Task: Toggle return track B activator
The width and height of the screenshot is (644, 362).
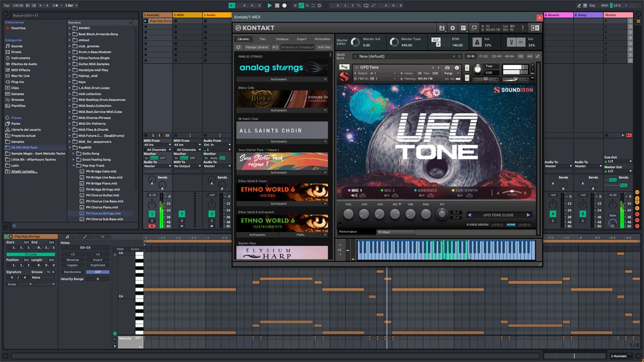Action: [x=583, y=214]
